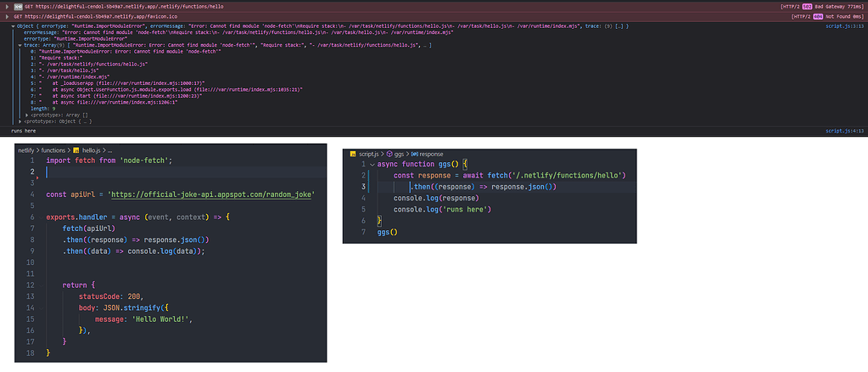Click console.log('runs here') in script.js
This screenshot has width=868, height=372.
point(442,210)
